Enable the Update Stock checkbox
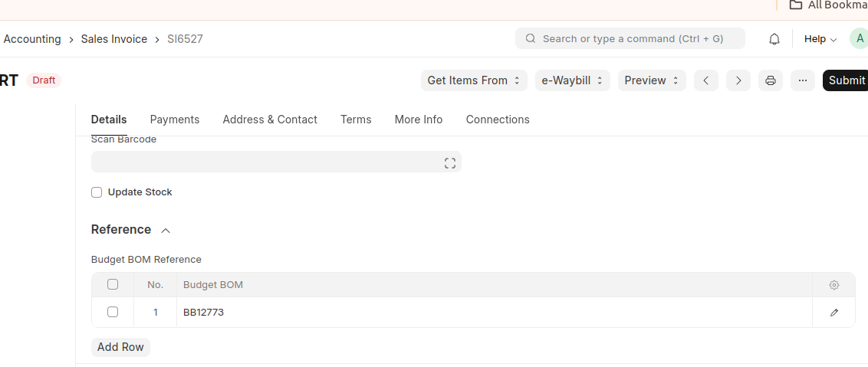The width and height of the screenshot is (868, 367). (97, 192)
